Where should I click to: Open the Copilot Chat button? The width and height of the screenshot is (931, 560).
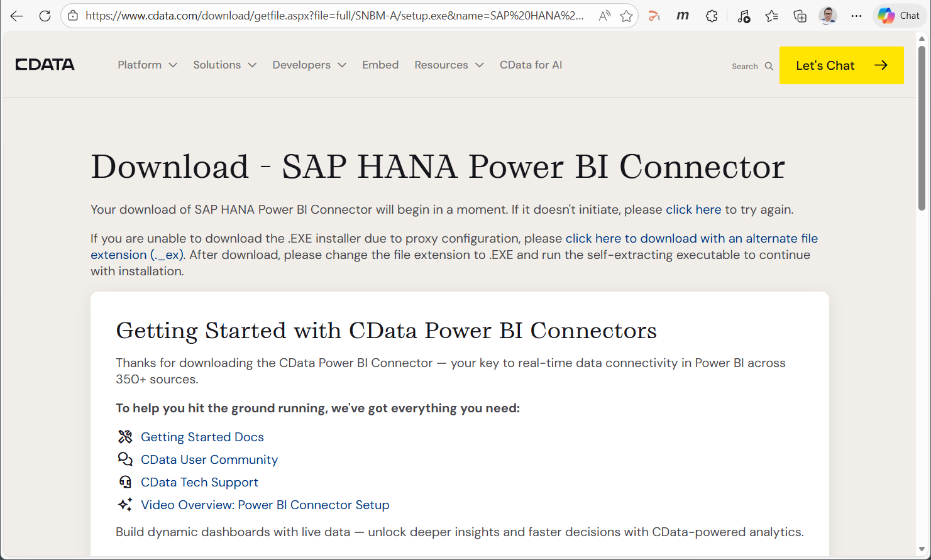(899, 16)
